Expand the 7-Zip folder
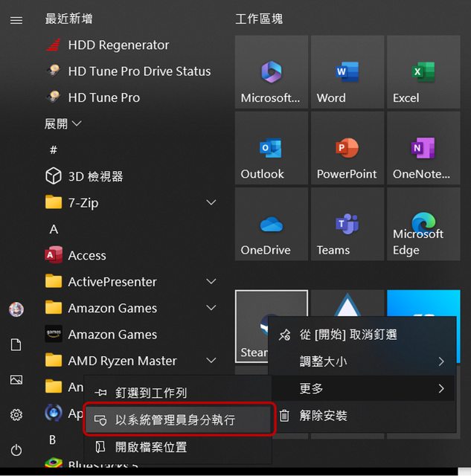The image size is (471, 476). coord(211,203)
